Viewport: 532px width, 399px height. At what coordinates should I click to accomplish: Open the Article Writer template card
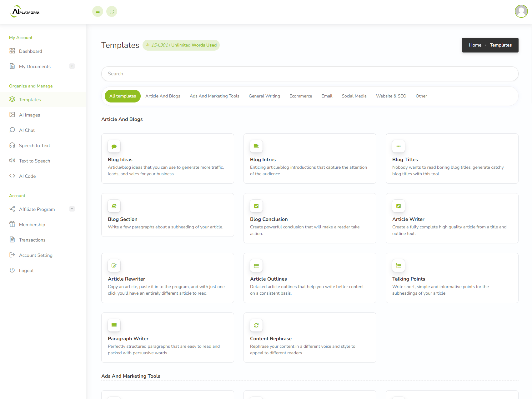[452, 218]
